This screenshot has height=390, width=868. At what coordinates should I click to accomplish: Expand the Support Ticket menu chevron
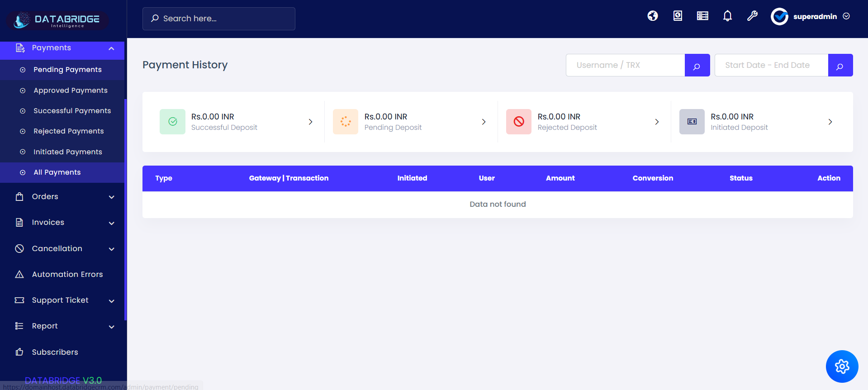tap(112, 301)
